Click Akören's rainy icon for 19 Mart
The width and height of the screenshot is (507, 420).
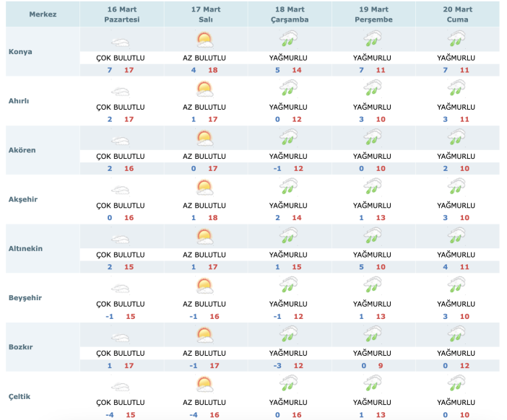373,138
